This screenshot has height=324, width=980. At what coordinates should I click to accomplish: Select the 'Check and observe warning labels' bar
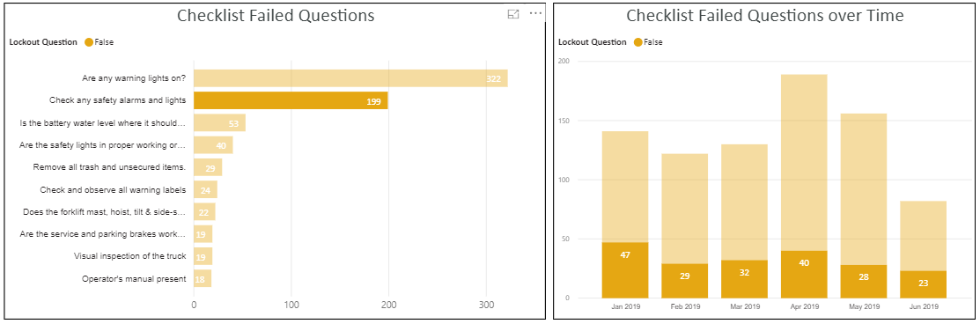pos(205,189)
